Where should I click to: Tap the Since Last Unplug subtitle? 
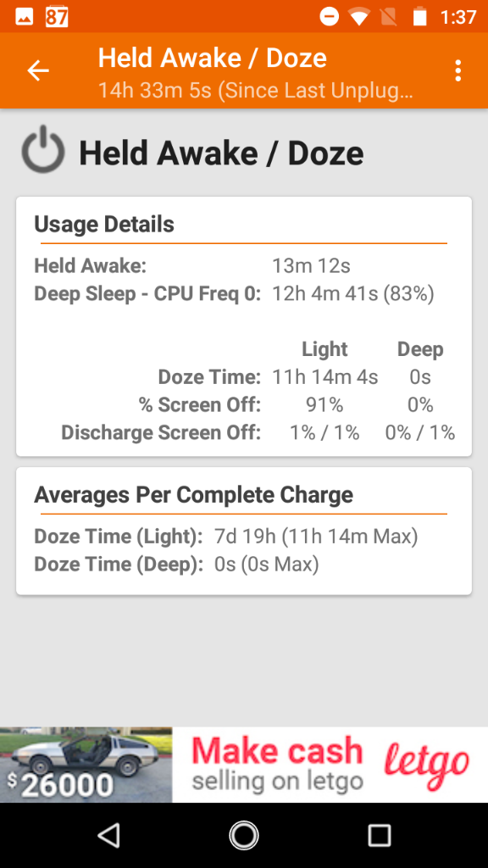(x=256, y=90)
